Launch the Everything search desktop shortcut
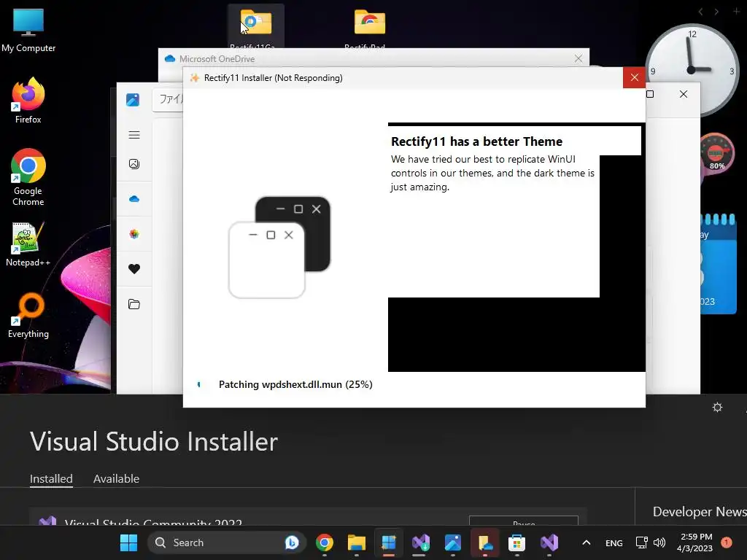The image size is (747, 560). pos(28,315)
